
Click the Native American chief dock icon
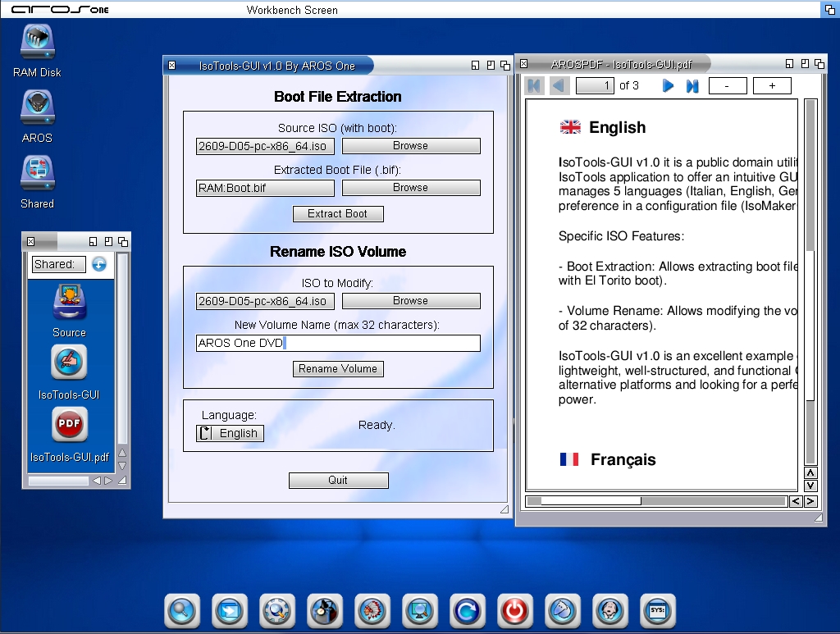pos(372,610)
